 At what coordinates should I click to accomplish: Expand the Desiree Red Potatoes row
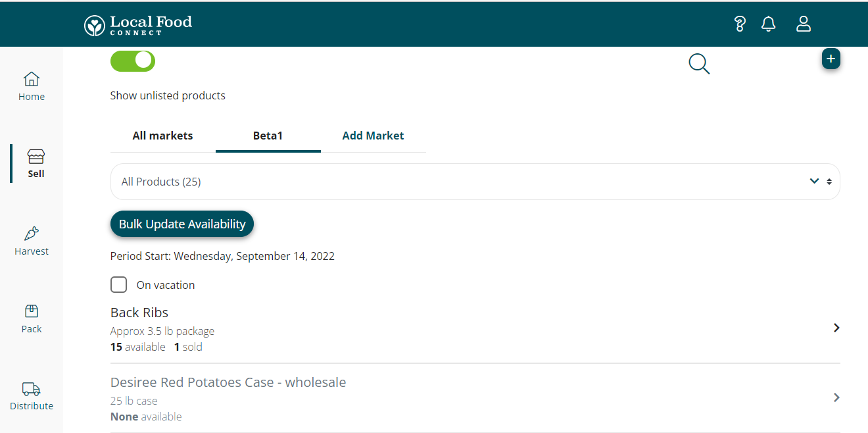(x=836, y=397)
